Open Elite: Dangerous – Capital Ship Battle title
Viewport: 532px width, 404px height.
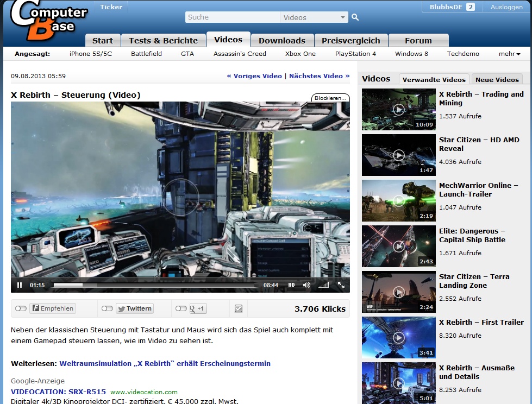tap(472, 235)
